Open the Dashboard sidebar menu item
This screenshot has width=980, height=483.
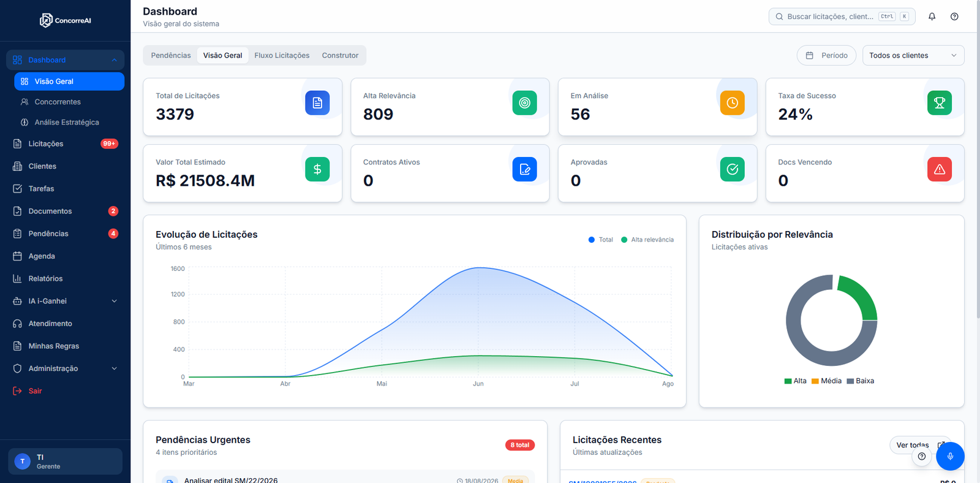point(65,60)
